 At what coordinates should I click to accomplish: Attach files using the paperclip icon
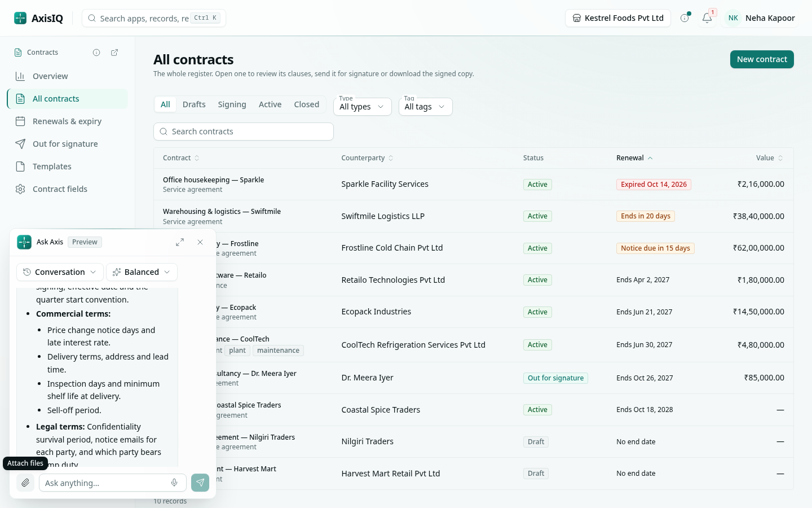[x=25, y=483]
